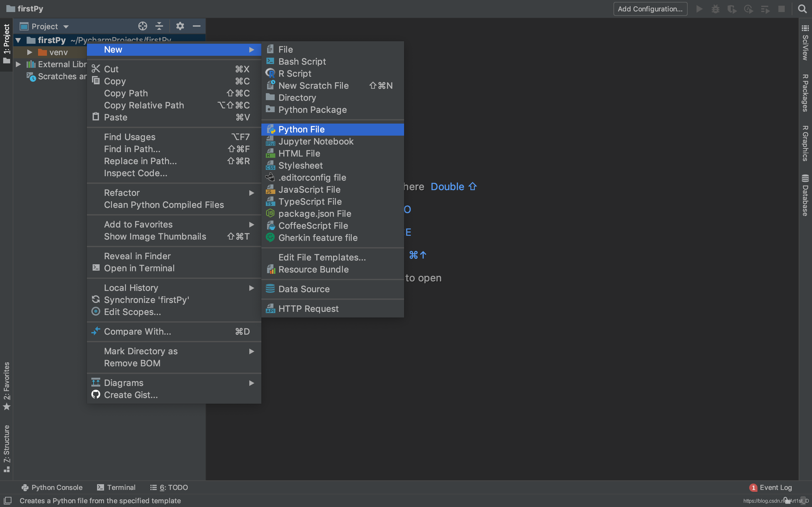The height and width of the screenshot is (507, 812).
Task: Run with Coverage using the shield icon
Action: [x=732, y=9]
